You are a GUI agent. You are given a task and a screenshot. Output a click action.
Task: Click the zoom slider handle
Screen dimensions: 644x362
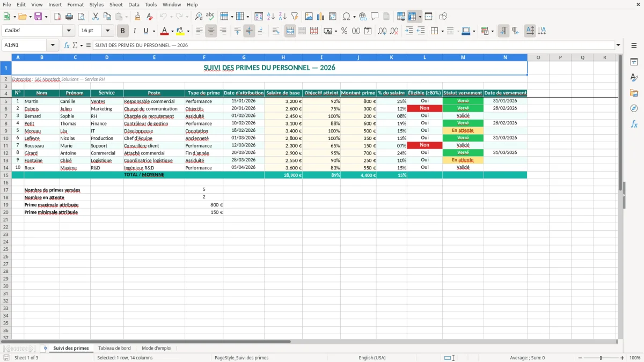pos(601,358)
